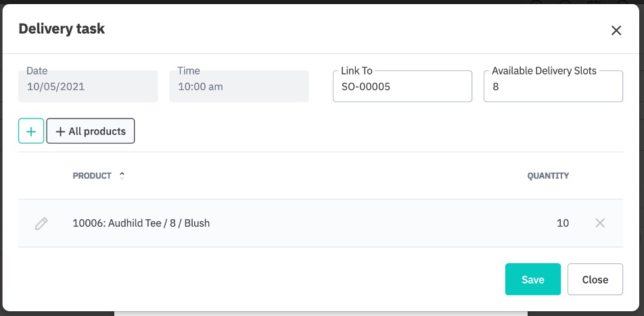The height and width of the screenshot is (316, 644).
Task: Remove the Audhild Tee product row
Action: coord(599,223)
